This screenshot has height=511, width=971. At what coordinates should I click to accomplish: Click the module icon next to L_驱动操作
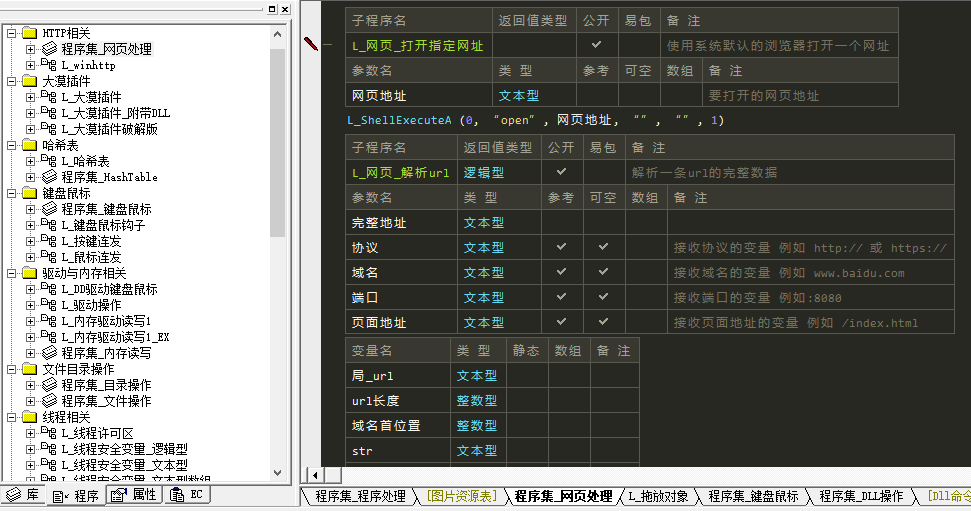point(49,305)
